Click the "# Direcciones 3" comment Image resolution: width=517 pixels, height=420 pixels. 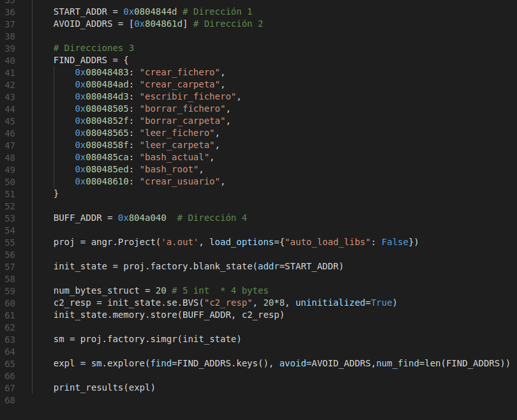[x=94, y=48]
